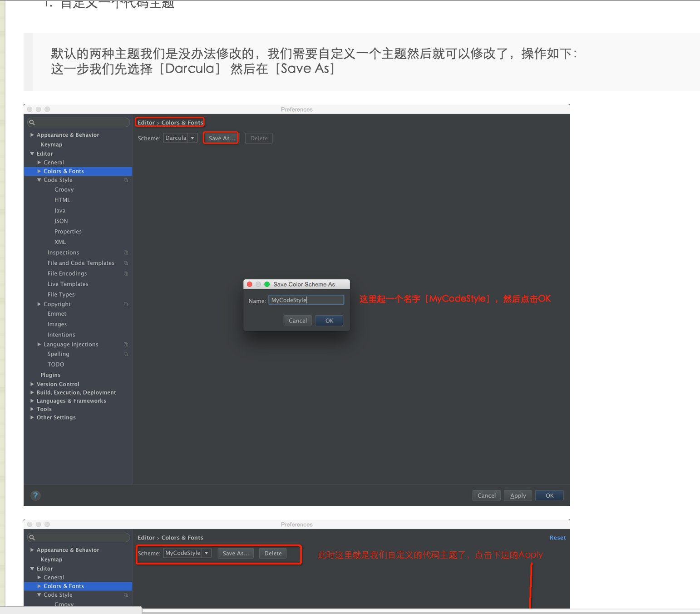Expand Languages & Frameworks section

[32, 401]
